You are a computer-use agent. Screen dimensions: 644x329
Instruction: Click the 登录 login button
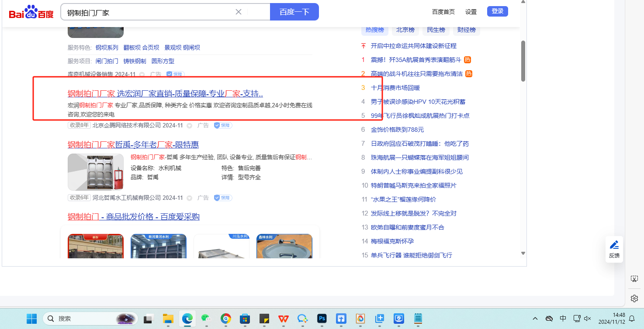(x=497, y=11)
